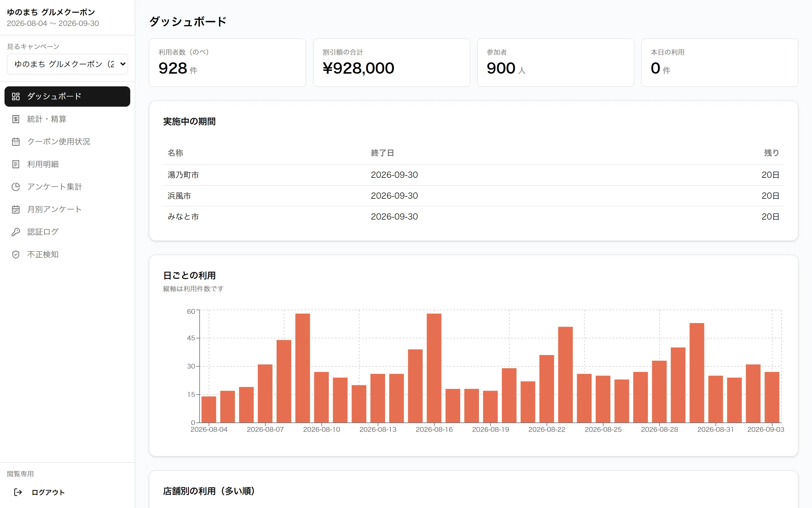Click the 利用明細 document icon
The image size is (812, 508).
(x=16, y=164)
